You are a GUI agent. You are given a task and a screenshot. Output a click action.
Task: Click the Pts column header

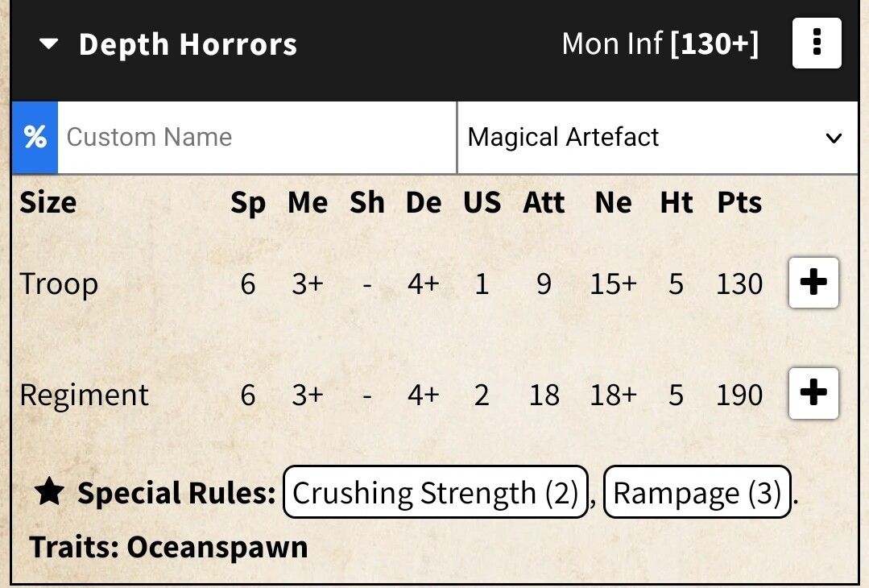tap(739, 203)
